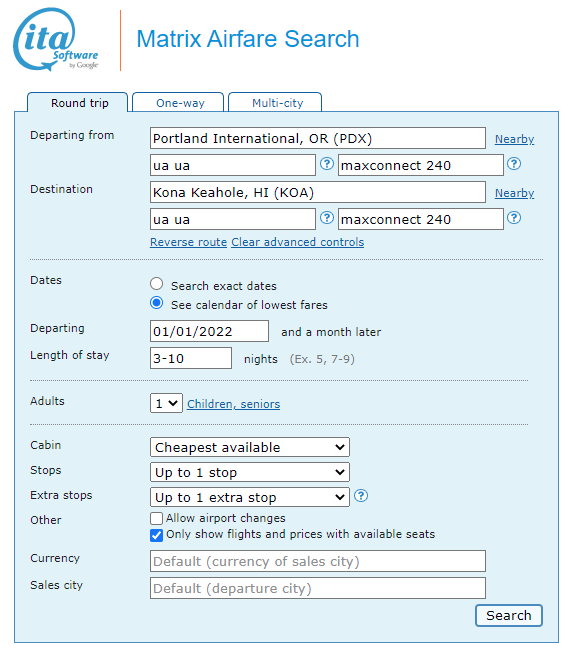This screenshot has width=568, height=655.
Task: Open help icon next to Extra stops
Action: (x=361, y=496)
